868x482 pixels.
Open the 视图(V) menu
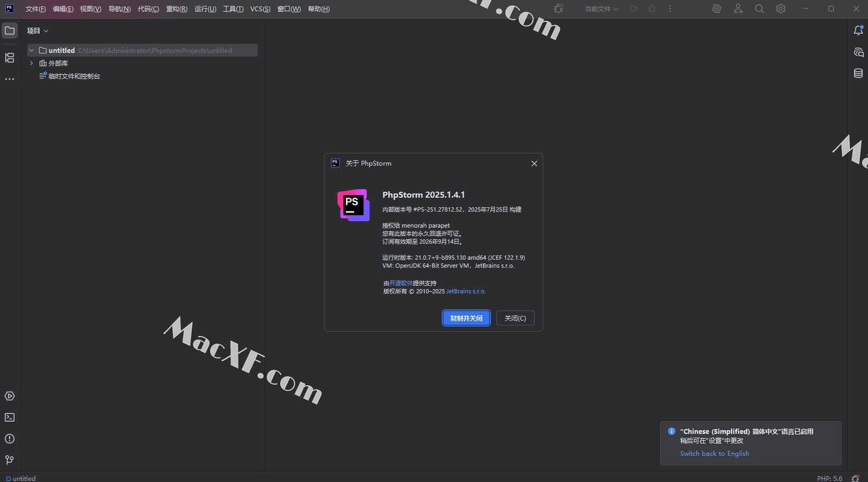point(90,9)
